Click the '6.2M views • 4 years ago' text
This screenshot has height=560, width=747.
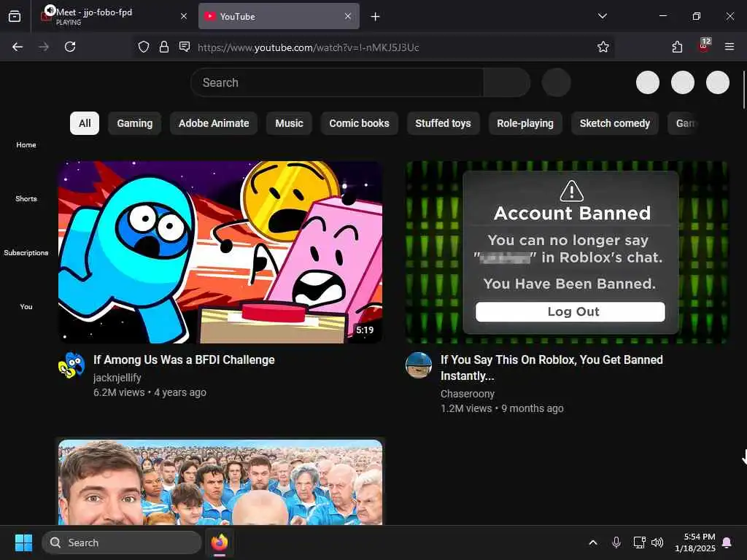point(150,392)
